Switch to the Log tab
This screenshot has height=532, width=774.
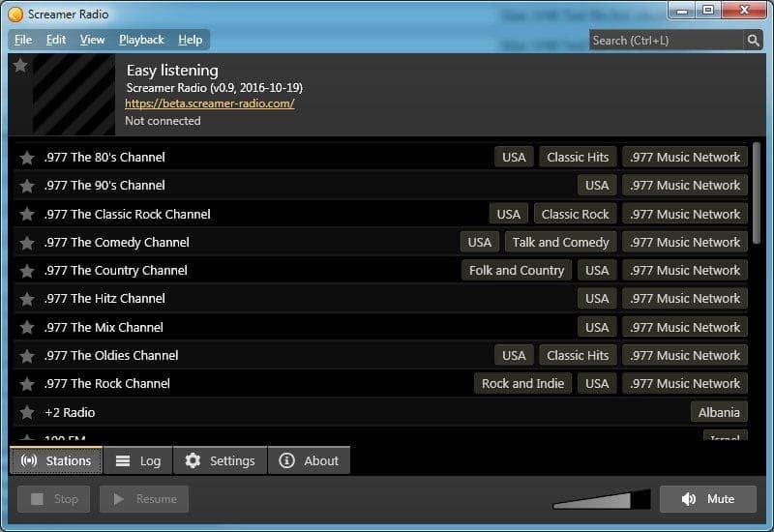(x=137, y=460)
